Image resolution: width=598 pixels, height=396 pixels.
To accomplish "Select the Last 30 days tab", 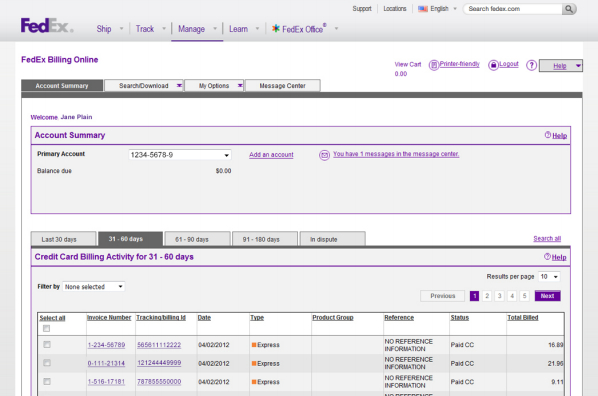I will coord(63,239).
